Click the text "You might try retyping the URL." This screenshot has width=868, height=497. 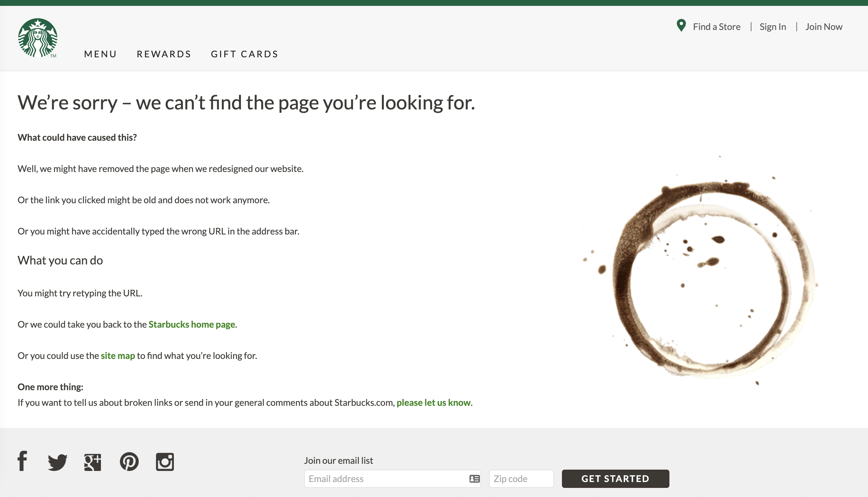pos(80,293)
